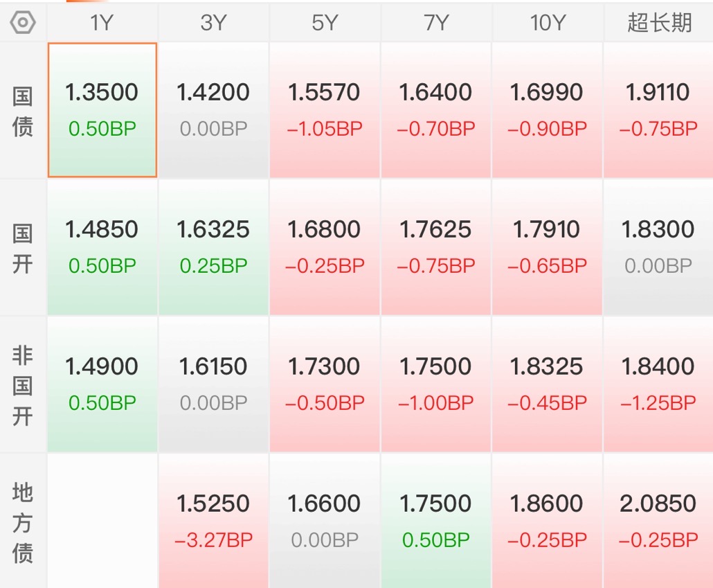Open 国开 3Y yield 1.6325 cell

213,247
